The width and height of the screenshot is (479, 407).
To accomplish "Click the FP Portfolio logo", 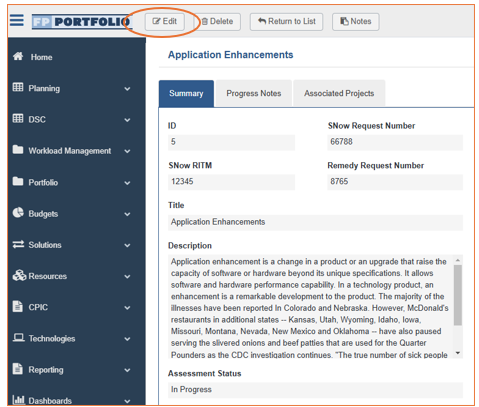I will pos(82,22).
